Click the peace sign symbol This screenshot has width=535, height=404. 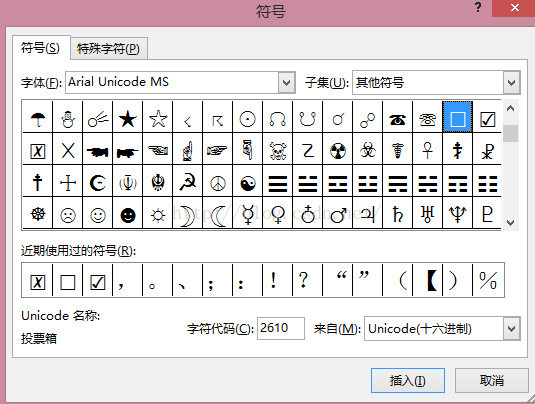(x=218, y=183)
